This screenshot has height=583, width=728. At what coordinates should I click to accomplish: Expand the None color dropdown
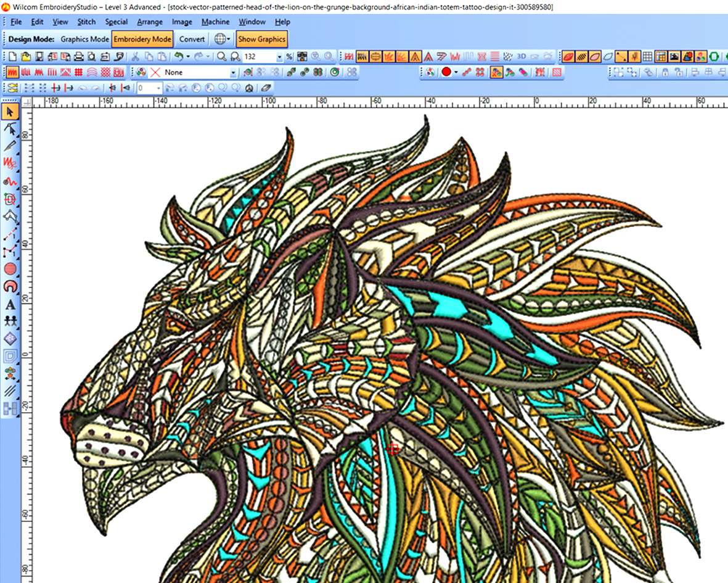tap(233, 72)
